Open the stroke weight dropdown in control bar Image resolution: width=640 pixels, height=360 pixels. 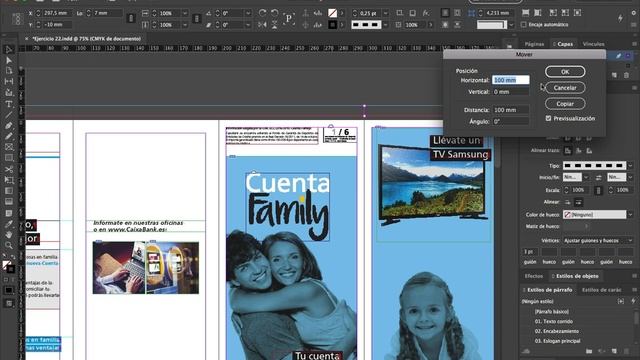pos(385,13)
